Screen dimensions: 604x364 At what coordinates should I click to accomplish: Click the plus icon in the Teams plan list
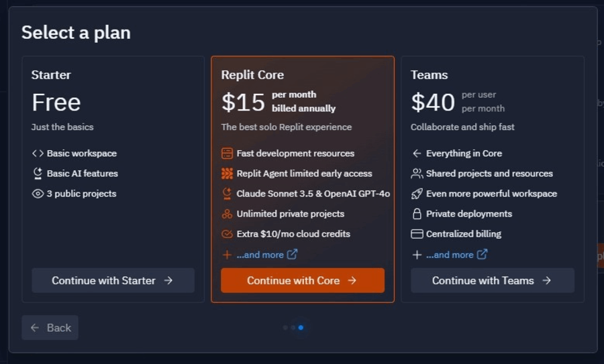pos(417,254)
